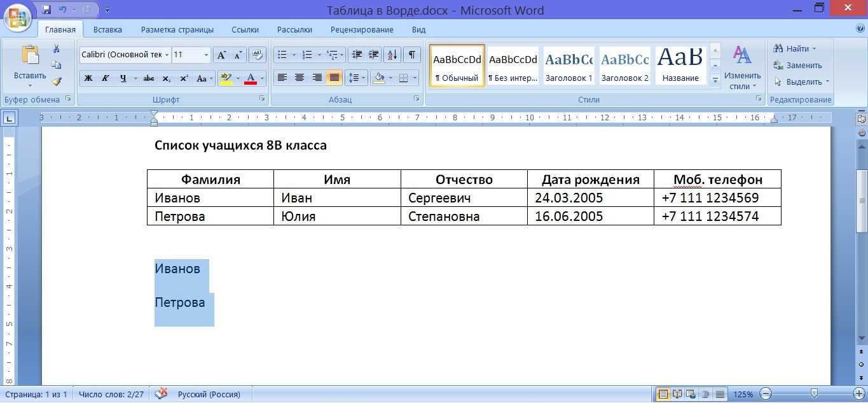This screenshot has height=403, width=868.
Task: Select the Заголовок 1 style thumbnail
Action: coord(568,66)
